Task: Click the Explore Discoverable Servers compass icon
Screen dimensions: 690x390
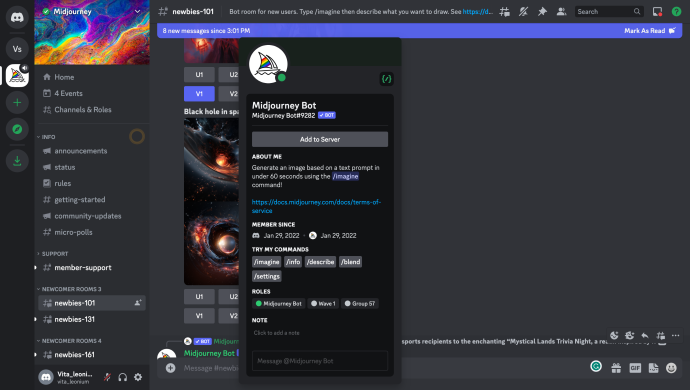Action: tap(17, 129)
